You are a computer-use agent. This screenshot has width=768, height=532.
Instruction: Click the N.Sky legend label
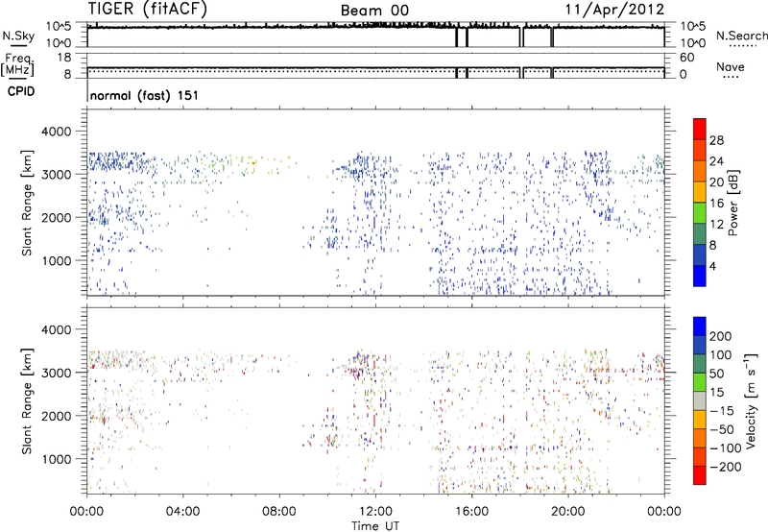click(18, 36)
